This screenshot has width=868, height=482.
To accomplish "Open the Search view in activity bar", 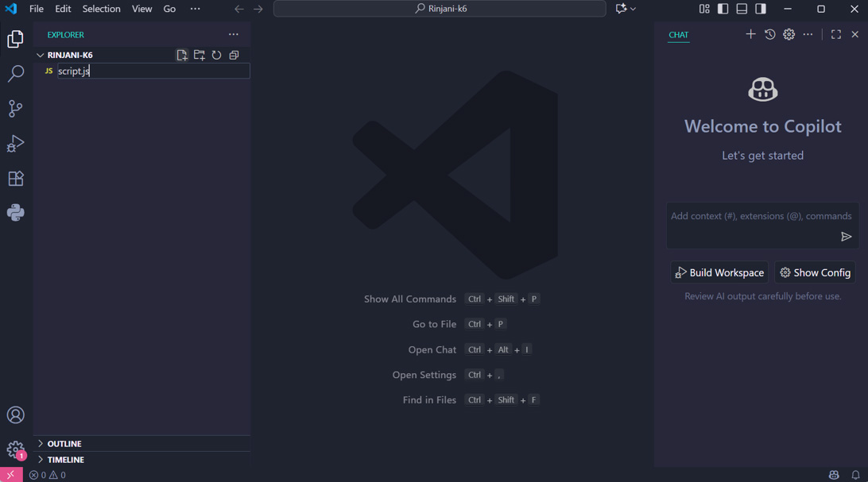I will (x=16, y=74).
